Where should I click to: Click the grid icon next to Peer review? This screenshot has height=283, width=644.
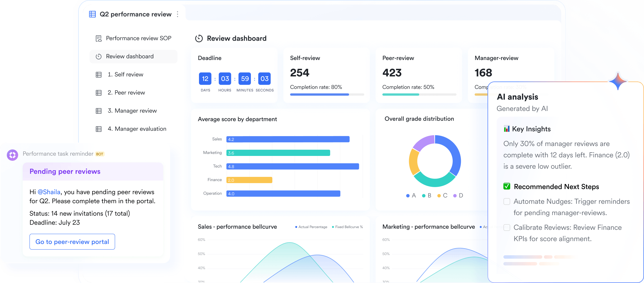99,93
